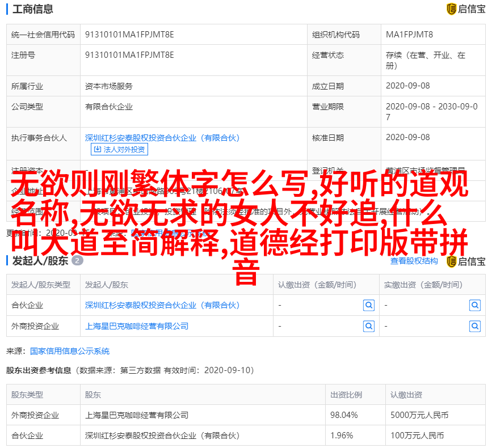Image resolution: width=492 pixels, height=448 pixels.
Task: Select organization code MA1FPJMT8
Action: click(409, 35)
